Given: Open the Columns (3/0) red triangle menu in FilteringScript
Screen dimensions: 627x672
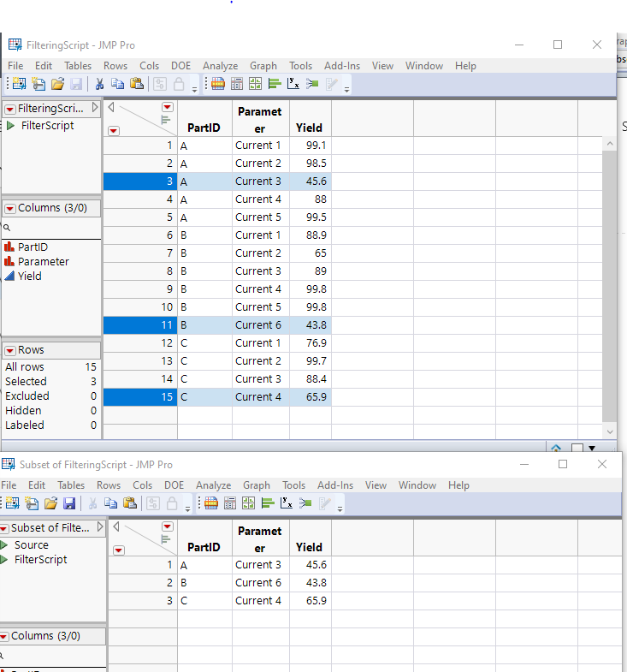Looking at the screenshot, I should point(10,209).
